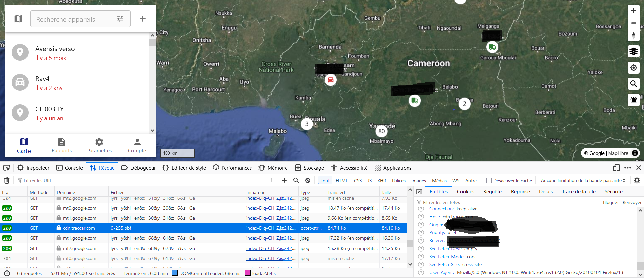The width and height of the screenshot is (644, 278).
Task: Open the Rapports bottom tab
Action: 62,146
